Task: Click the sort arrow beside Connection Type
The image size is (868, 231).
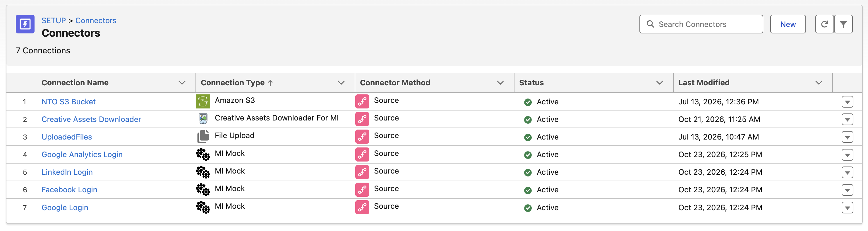Action: [270, 83]
